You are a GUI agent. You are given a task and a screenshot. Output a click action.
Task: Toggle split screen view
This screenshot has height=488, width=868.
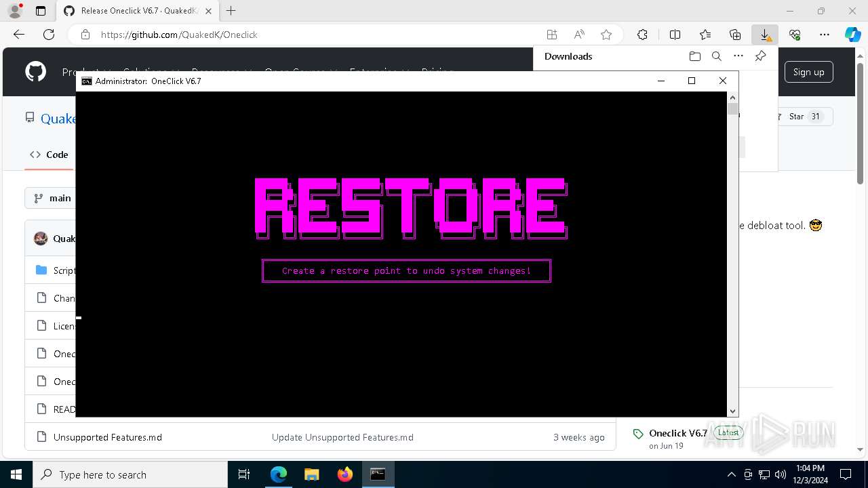click(x=675, y=35)
